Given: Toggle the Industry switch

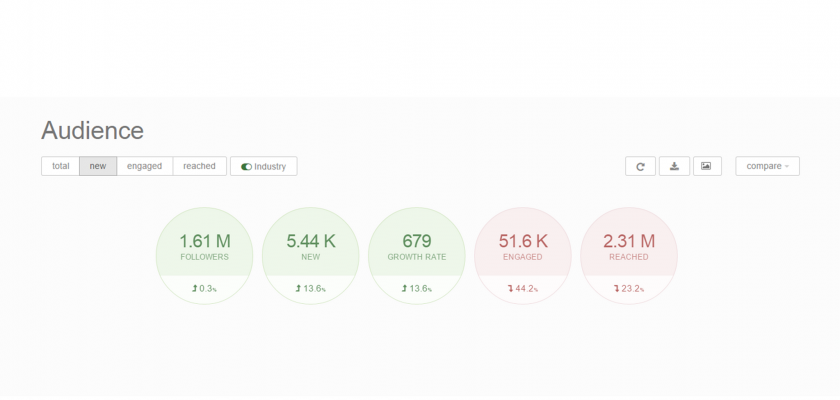Looking at the screenshot, I should (x=246, y=166).
